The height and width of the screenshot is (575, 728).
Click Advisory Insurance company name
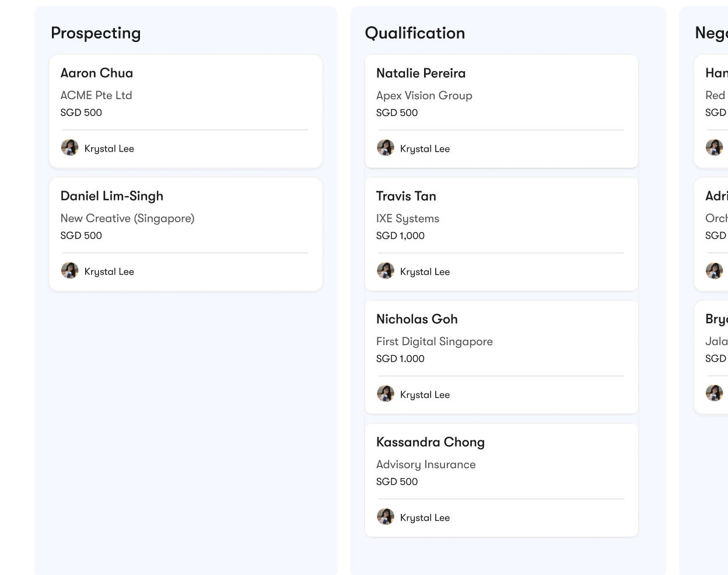tap(426, 465)
